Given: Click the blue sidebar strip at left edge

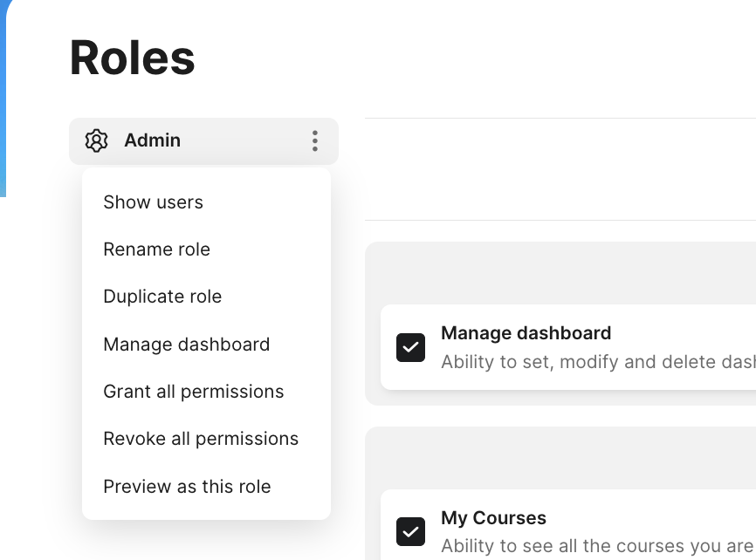Looking at the screenshot, I should 3,96.
